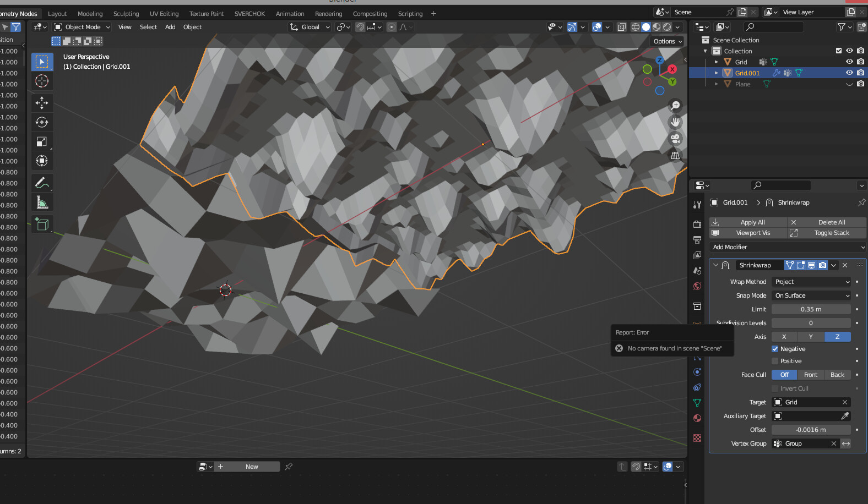Uncheck Collection exclude checkbox in outliner

839,51
